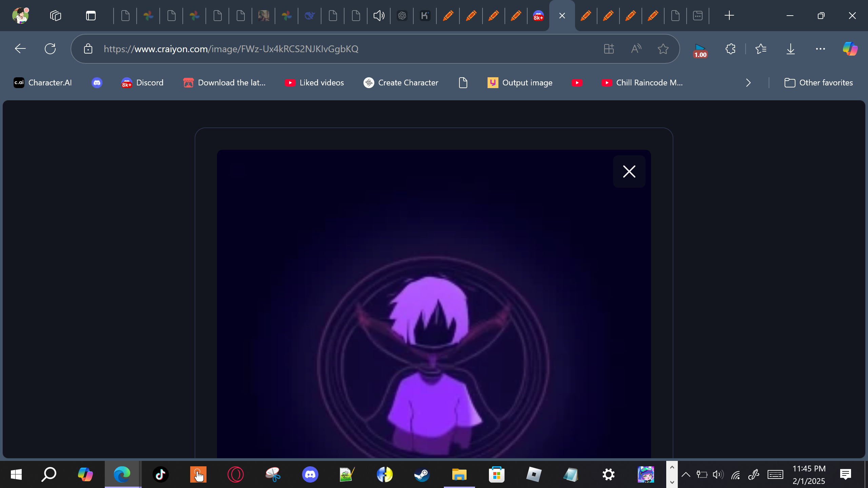Expand the bookmarks bar overflow chevron
This screenshot has width=868, height=488.
[x=748, y=83]
